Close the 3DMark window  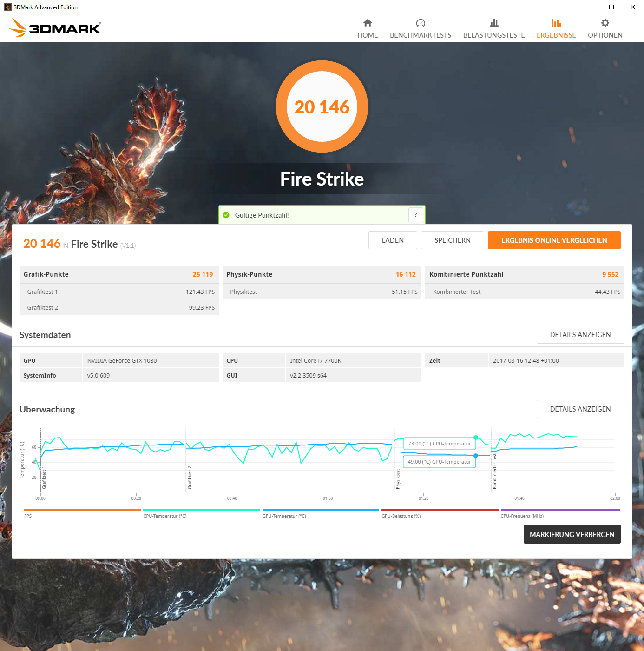click(633, 7)
